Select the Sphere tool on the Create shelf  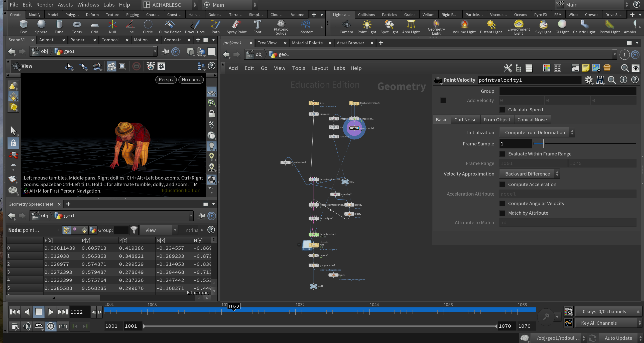[41, 27]
